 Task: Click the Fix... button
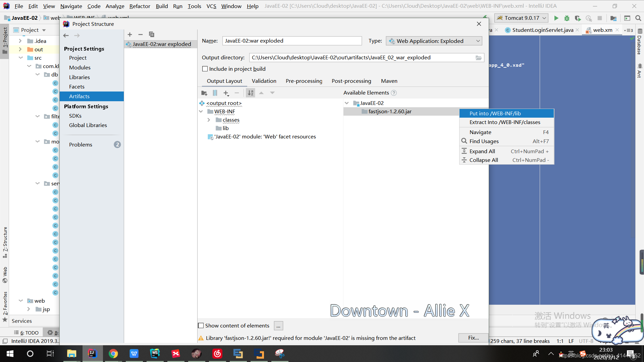pos(473,338)
